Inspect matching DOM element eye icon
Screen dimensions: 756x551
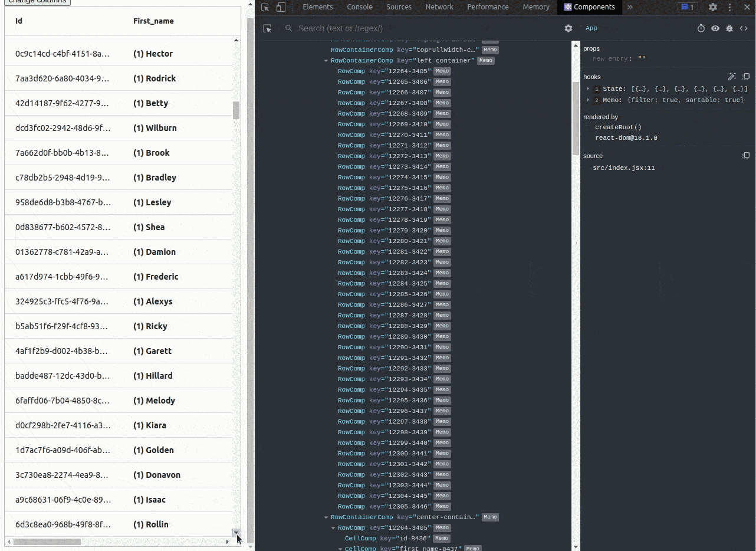click(x=715, y=28)
